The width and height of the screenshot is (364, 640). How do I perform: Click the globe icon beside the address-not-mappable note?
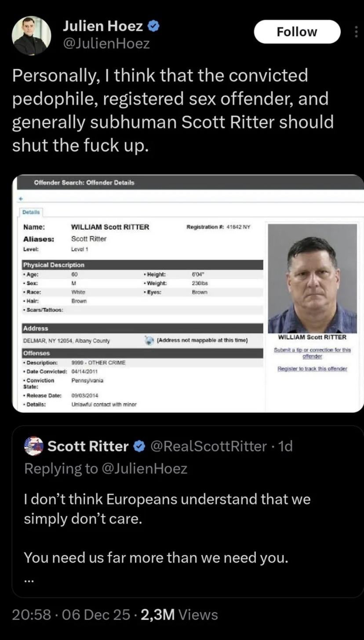pyautogui.click(x=149, y=340)
